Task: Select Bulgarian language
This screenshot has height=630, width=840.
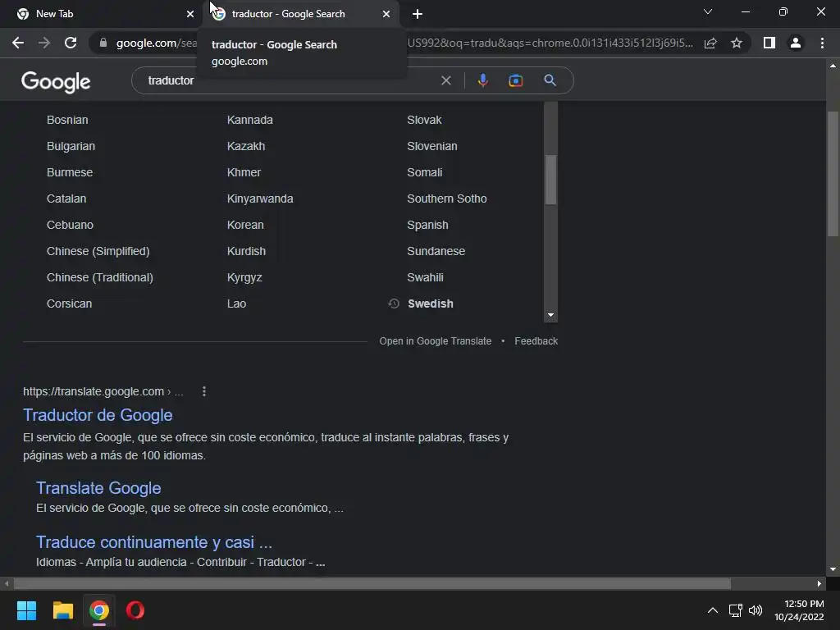Action: click(x=71, y=146)
